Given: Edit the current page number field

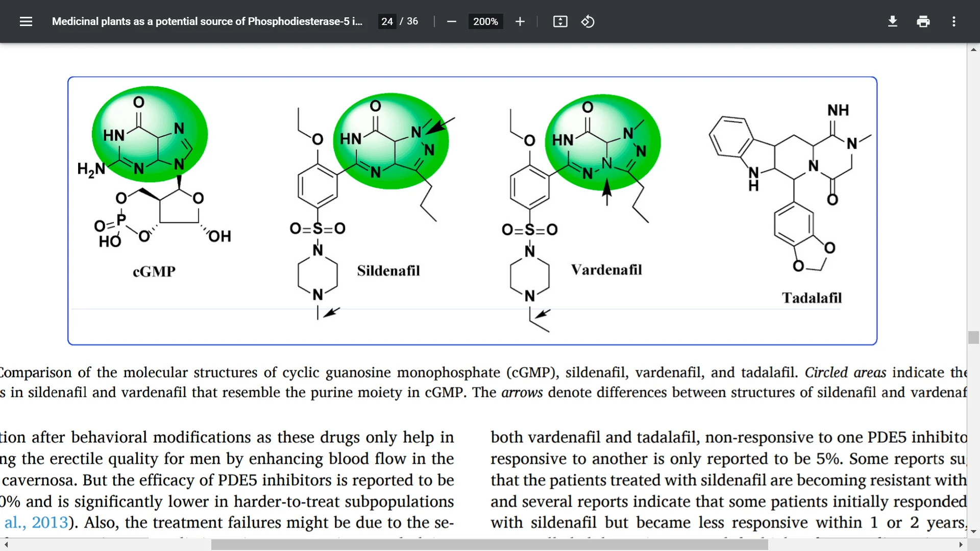Looking at the screenshot, I should pos(387,21).
